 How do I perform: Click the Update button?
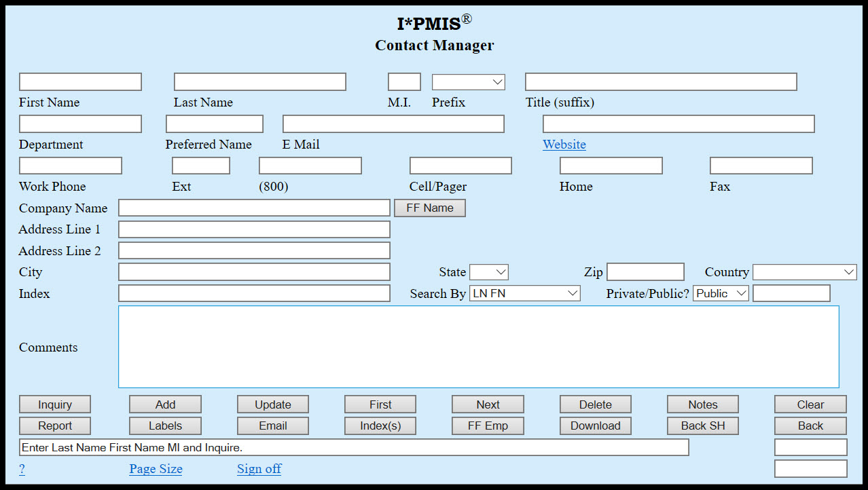272,404
